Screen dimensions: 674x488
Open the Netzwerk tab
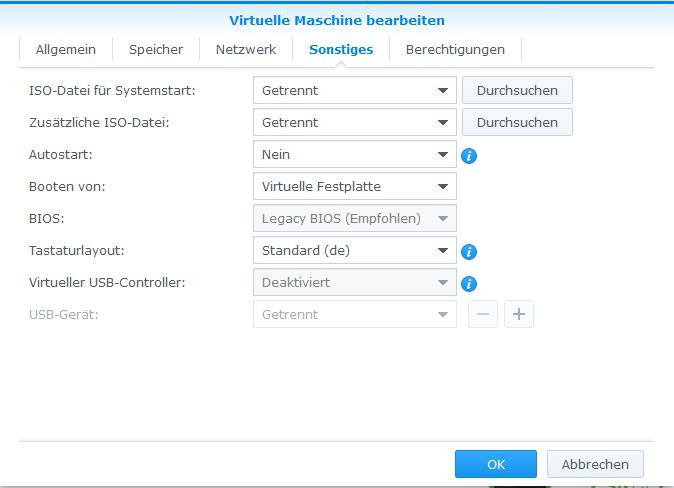tap(246, 49)
